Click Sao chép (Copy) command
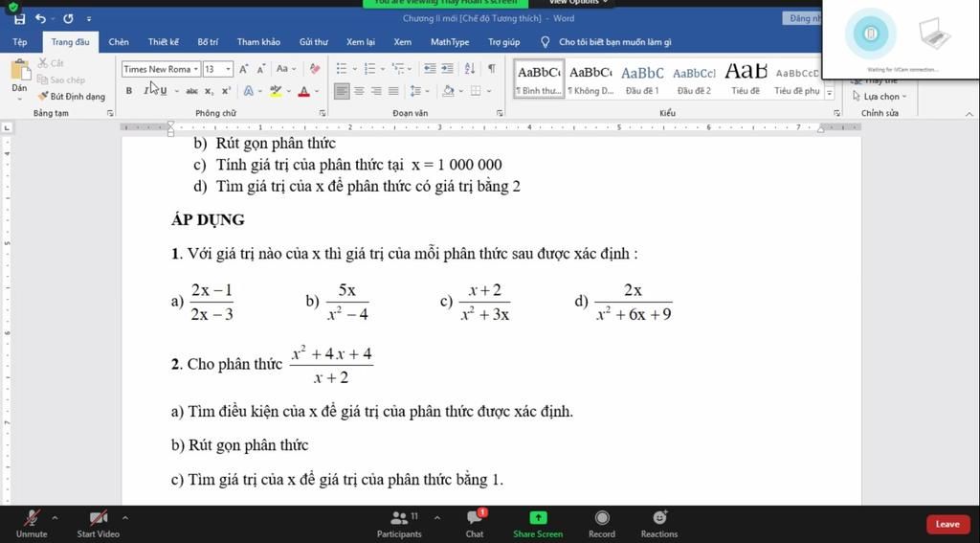The height and width of the screenshot is (543, 980). click(60, 80)
